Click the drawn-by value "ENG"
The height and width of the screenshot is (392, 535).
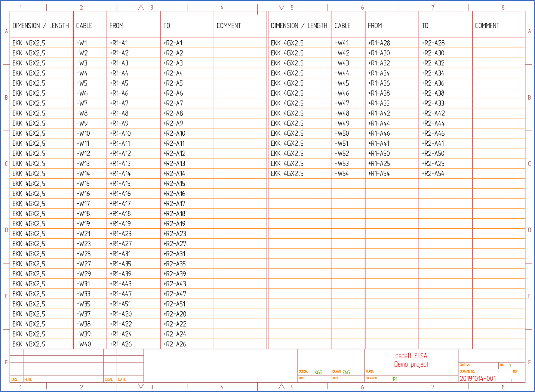point(346,373)
